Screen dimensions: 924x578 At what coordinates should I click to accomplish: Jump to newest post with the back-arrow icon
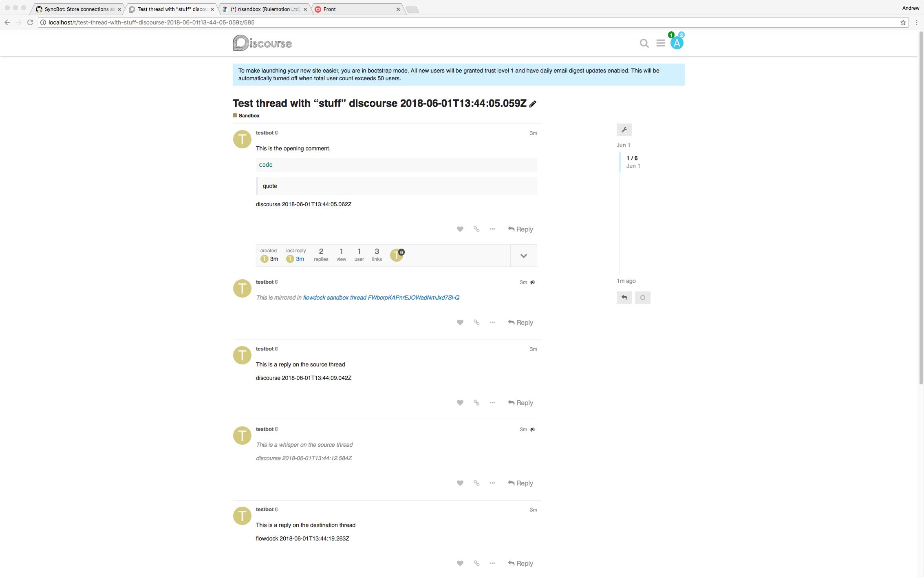pos(624,298)
